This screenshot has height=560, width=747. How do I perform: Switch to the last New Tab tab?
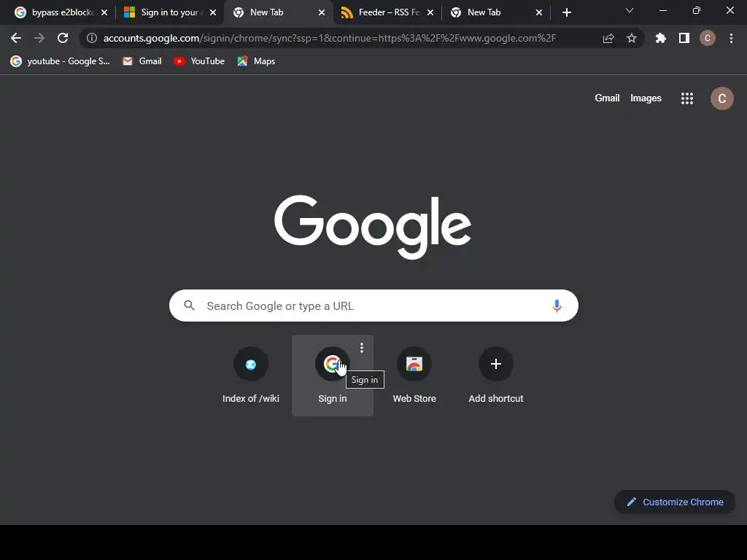[x=495, y=12]
